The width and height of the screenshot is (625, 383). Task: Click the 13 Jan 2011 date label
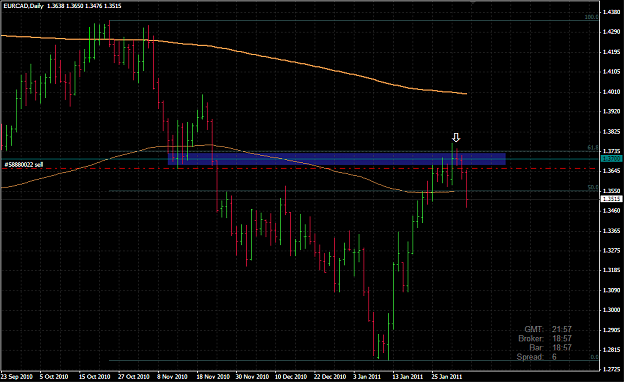click(x=407, y=377)
